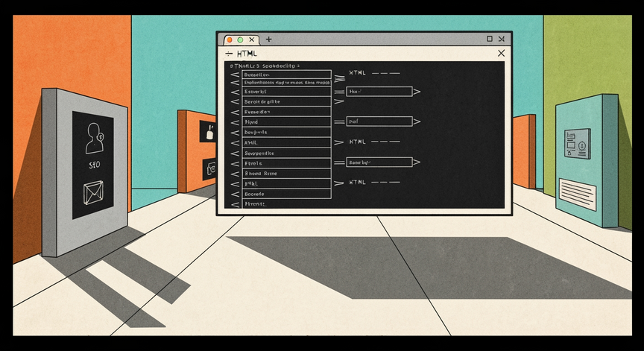644x351 pixels.
Task: Click the topmost HTML label in the code panel
Action: [x=357, y=73]
